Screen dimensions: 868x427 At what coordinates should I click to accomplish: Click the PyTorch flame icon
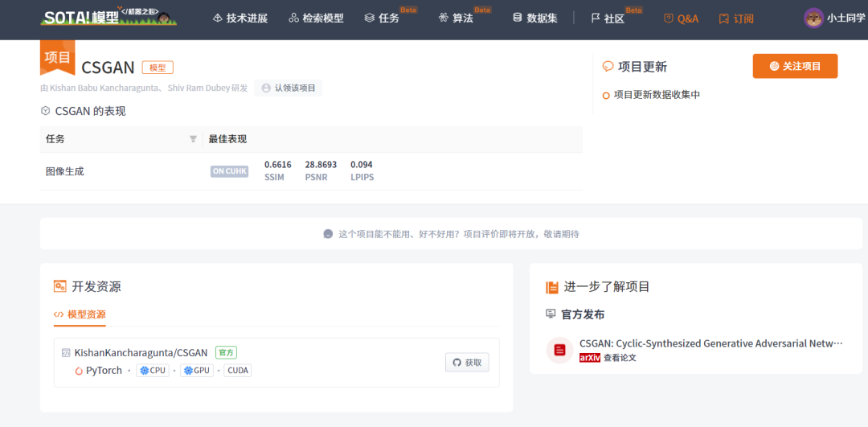coord(79,371)
